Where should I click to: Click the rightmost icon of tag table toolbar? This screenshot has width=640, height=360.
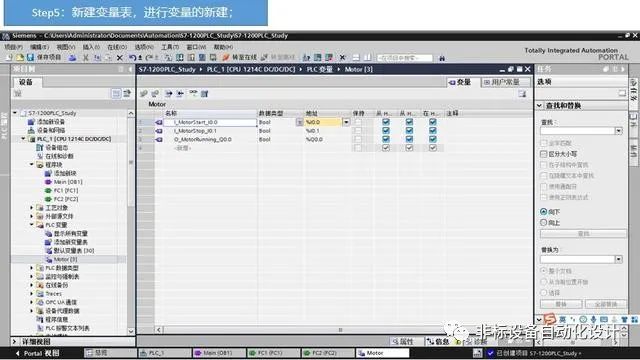tap(204, 94)
